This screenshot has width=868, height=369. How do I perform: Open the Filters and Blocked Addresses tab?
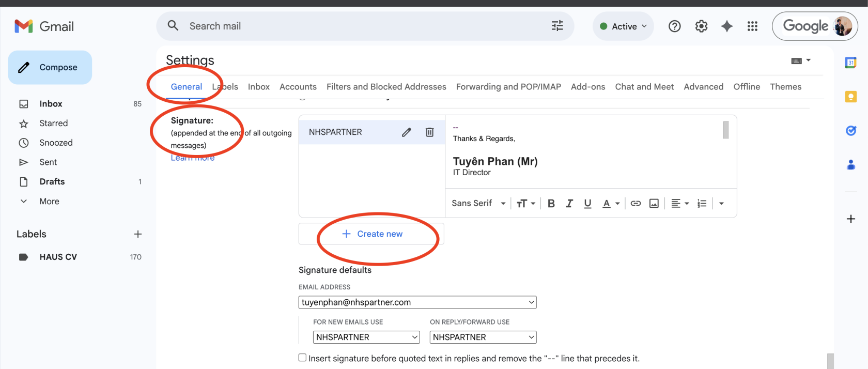click(x=386, y=87)
